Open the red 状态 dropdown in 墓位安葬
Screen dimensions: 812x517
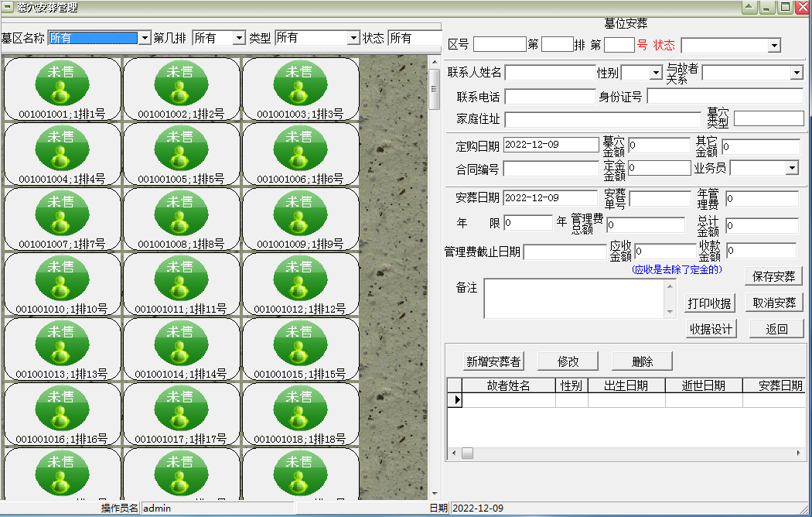pos(774,46)
